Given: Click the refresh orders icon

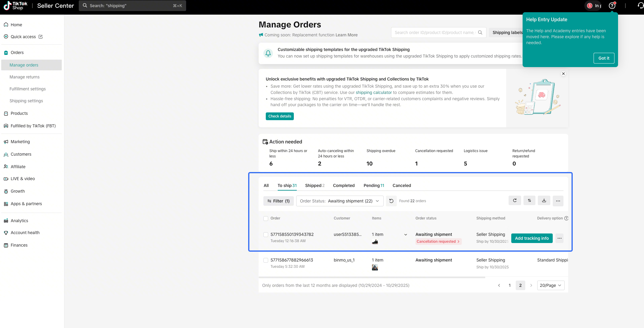Looking at the screenshot, I should [x=515, y=201].
